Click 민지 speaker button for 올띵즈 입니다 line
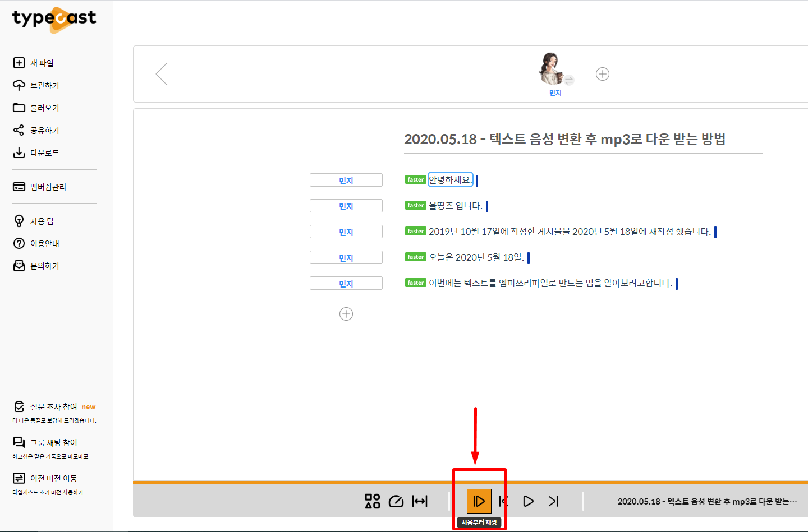The height and width of the screenshot is (532, 808). click(x=346, y=206)
